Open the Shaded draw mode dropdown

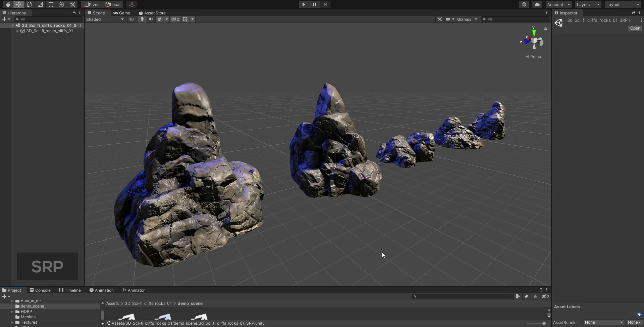(105, 19)
